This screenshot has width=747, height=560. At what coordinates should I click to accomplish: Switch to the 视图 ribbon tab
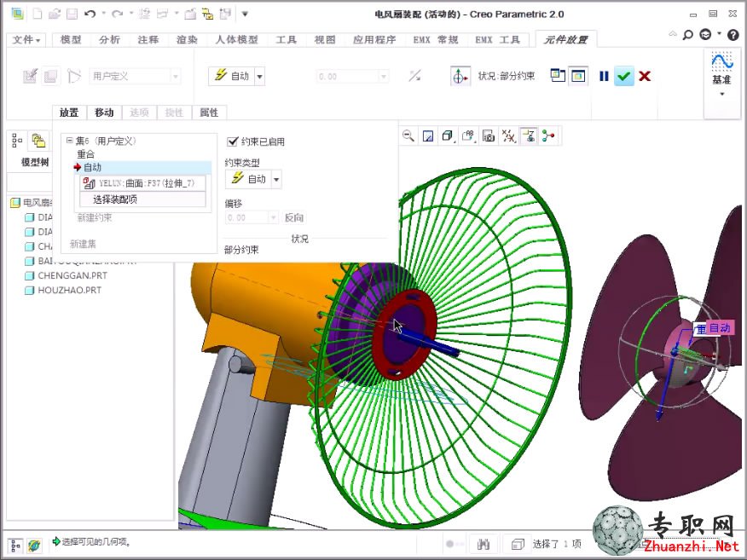click(x=324, y=39)
